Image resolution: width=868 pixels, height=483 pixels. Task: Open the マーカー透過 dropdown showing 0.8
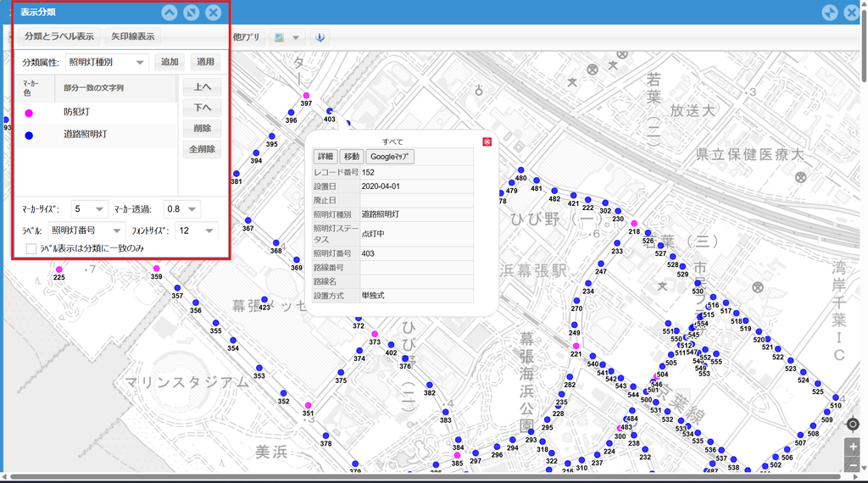click(x=182, y=208)
